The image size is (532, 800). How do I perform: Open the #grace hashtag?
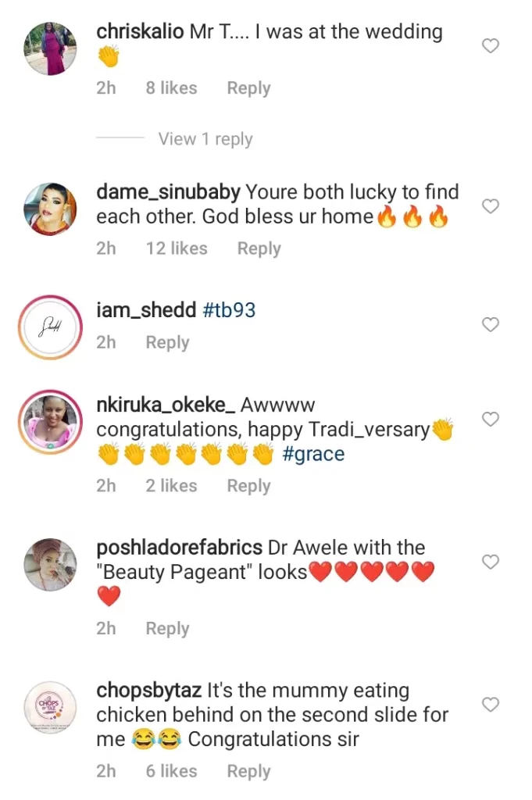click(312, 454)
